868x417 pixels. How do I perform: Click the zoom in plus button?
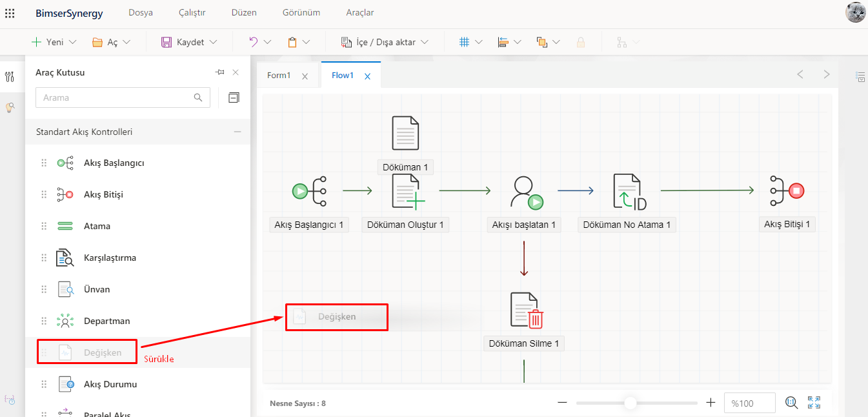(x=711, y=402)
